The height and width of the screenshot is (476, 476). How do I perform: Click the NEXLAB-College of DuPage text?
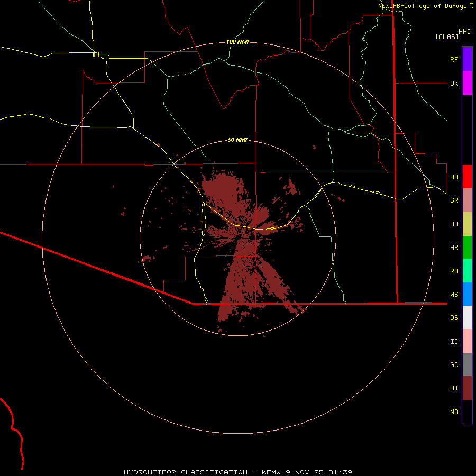(x=422, y=6)
